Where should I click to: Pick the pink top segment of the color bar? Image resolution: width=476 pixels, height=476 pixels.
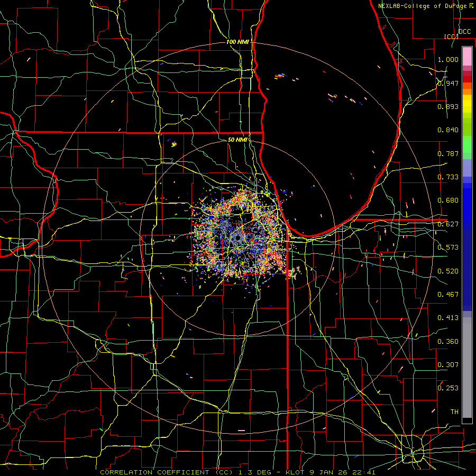467,56
